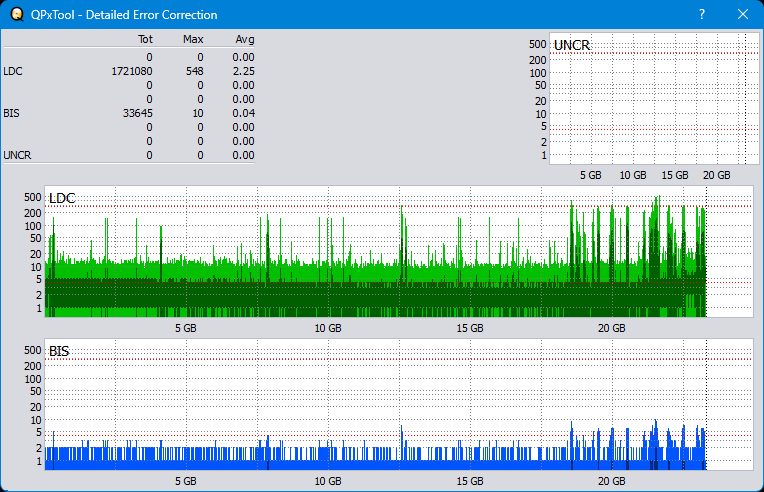Screen dimensions: 764x492
Task: Select the LDC average value 2.25
Action: tap(244, 71)
